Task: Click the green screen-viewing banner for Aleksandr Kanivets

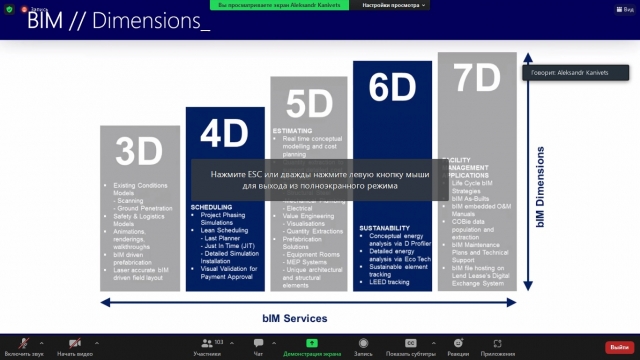Action: point(279,5)
